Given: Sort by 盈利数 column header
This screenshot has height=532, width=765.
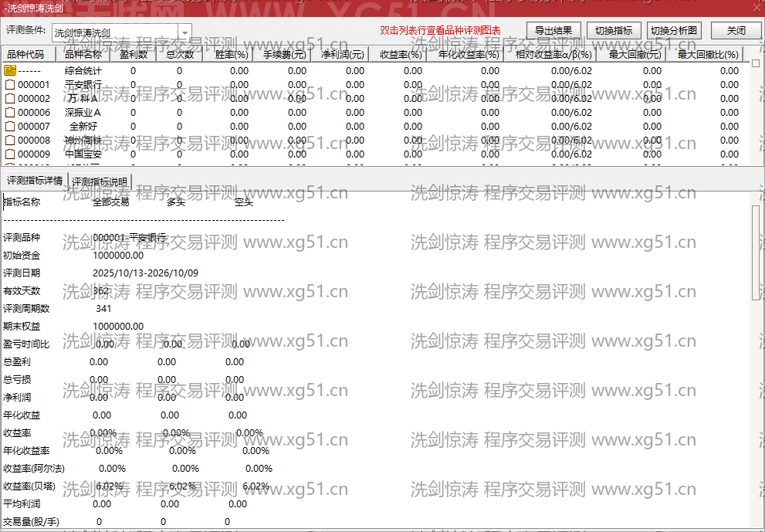Looking at the screenshot, I should coord(134,54).
